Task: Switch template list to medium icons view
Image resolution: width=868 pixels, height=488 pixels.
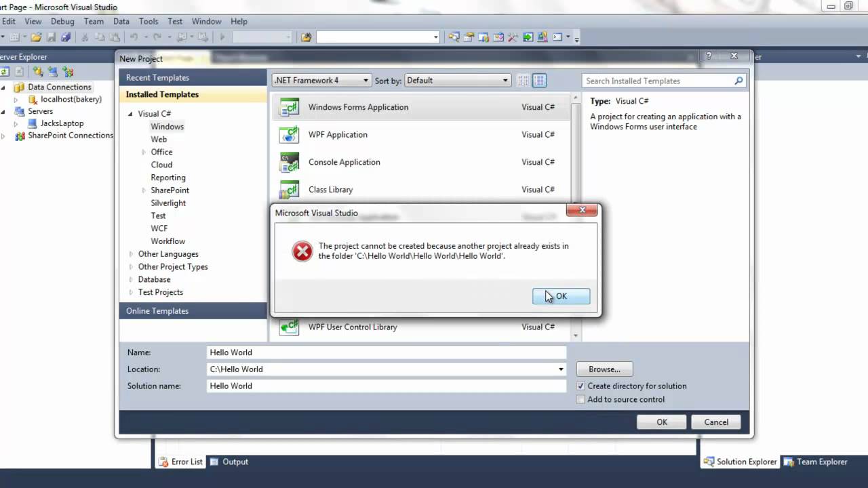Action: click(x=539, y=81)
